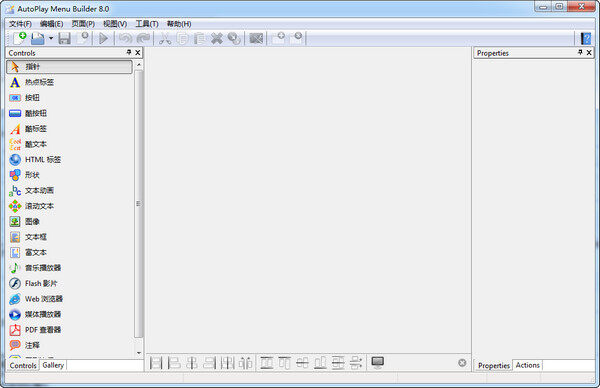The height and width of the screenshot is (388, 600).
Task: Click the Controls list scroll-up arrow
Action: click(139, 65)
